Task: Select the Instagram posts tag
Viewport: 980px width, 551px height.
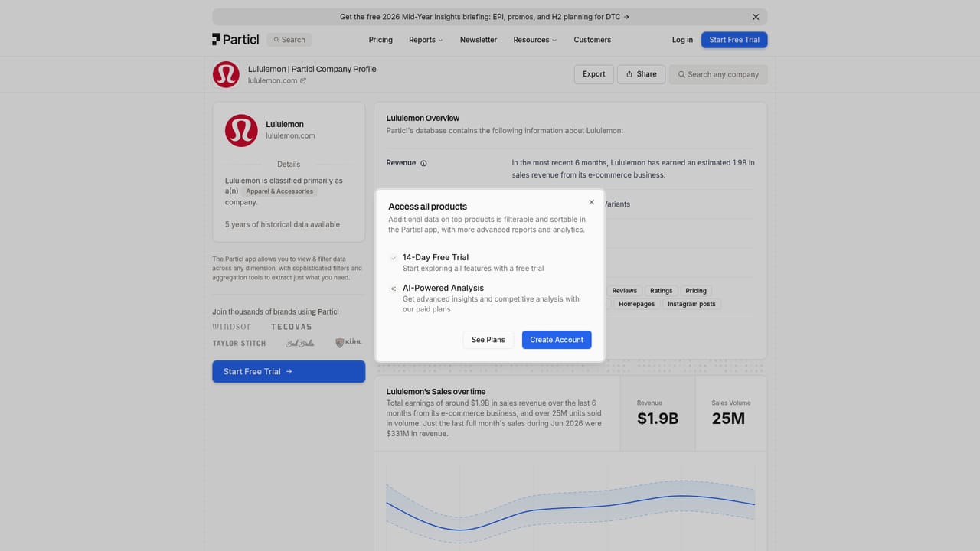Action: tap(691, 304)
